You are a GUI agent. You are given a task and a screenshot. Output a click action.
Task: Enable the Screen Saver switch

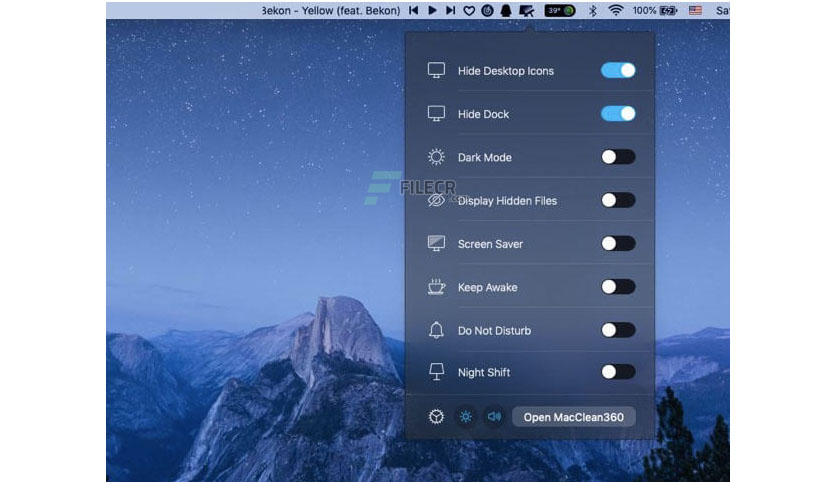pos(618,244)
